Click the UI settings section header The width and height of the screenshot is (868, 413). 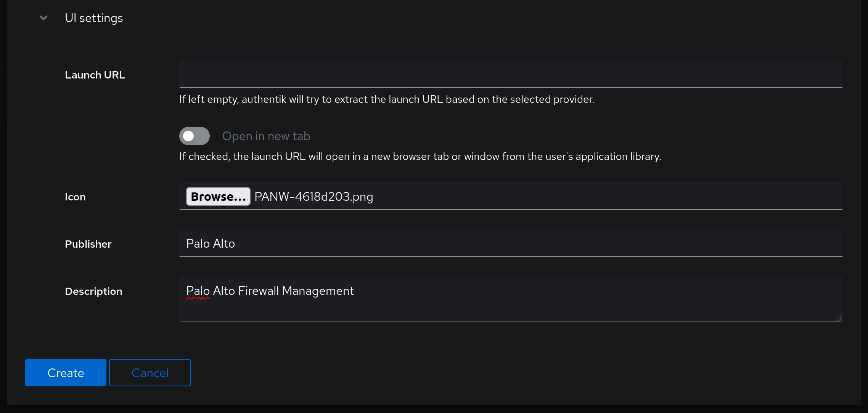[x=94, y=18]
